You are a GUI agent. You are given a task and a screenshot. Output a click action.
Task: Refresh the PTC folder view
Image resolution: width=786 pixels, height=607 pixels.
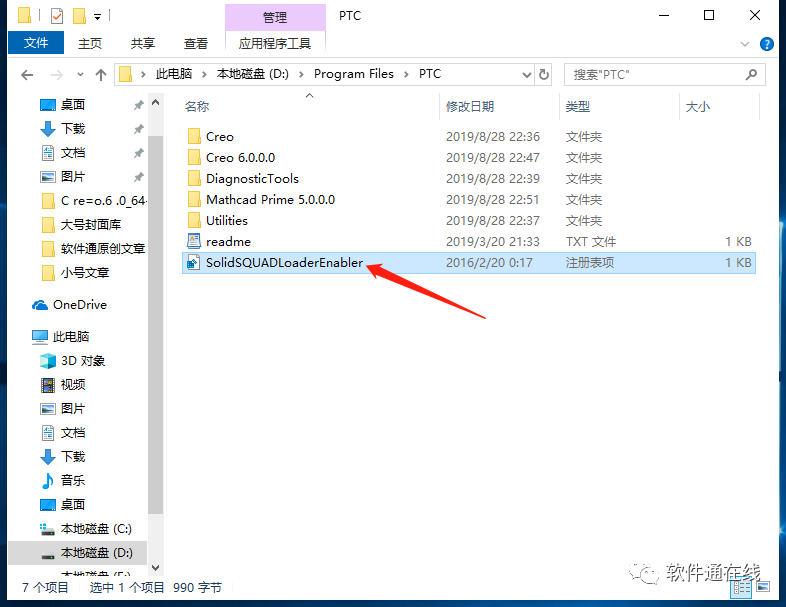[543, 75]
